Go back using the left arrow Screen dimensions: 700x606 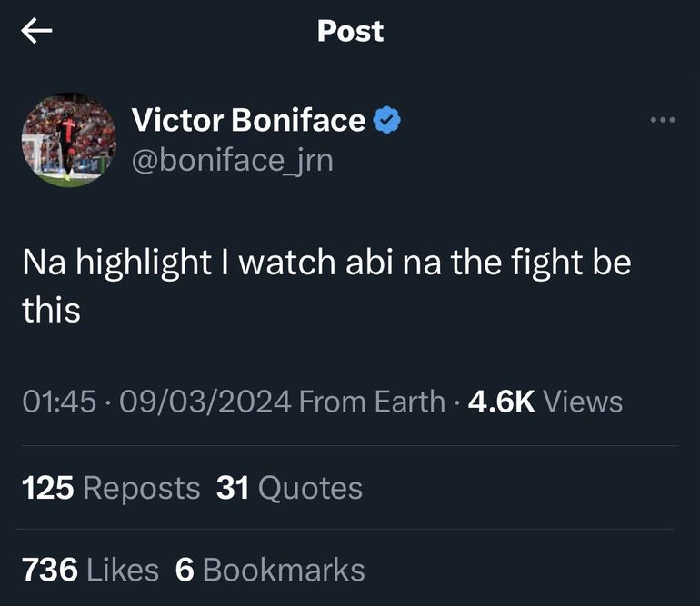36,32
